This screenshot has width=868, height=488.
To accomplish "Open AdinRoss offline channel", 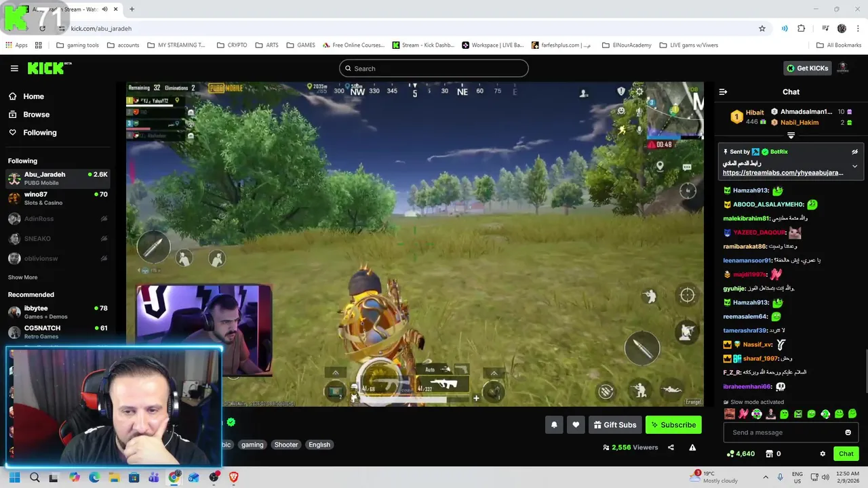I will pyautogui.click(x=58, y=219).
